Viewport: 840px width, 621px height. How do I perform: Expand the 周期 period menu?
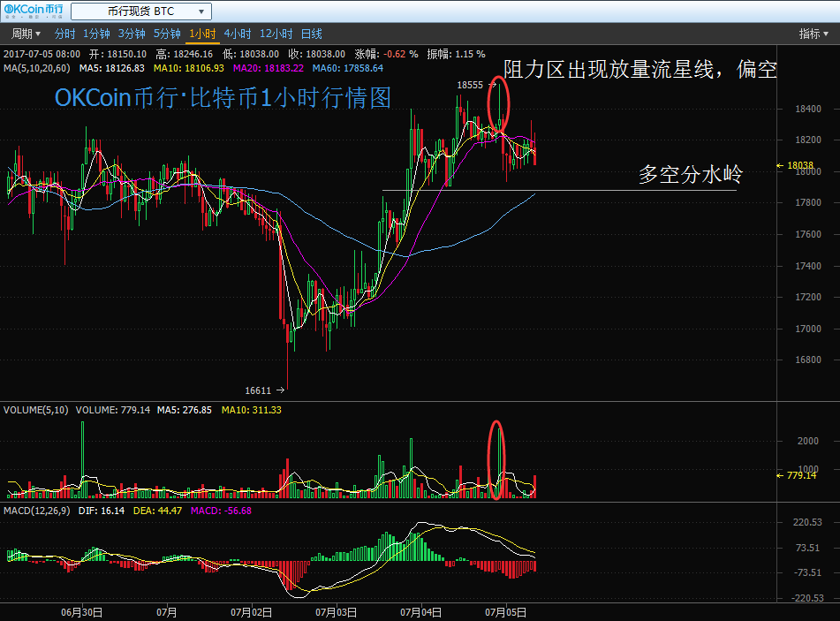[x=26, y=34]
